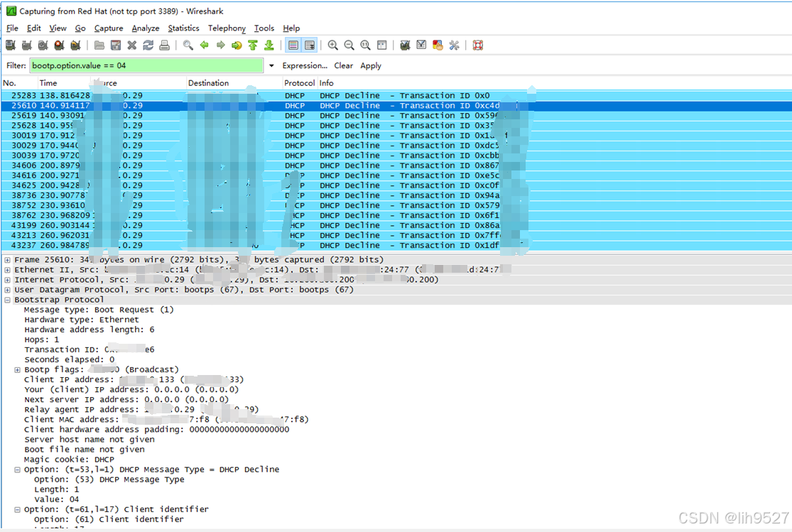Image resolution: width=792 pixels, height=532 pixels.
Task: Open the File menu
Action: (x=12, y=28)
